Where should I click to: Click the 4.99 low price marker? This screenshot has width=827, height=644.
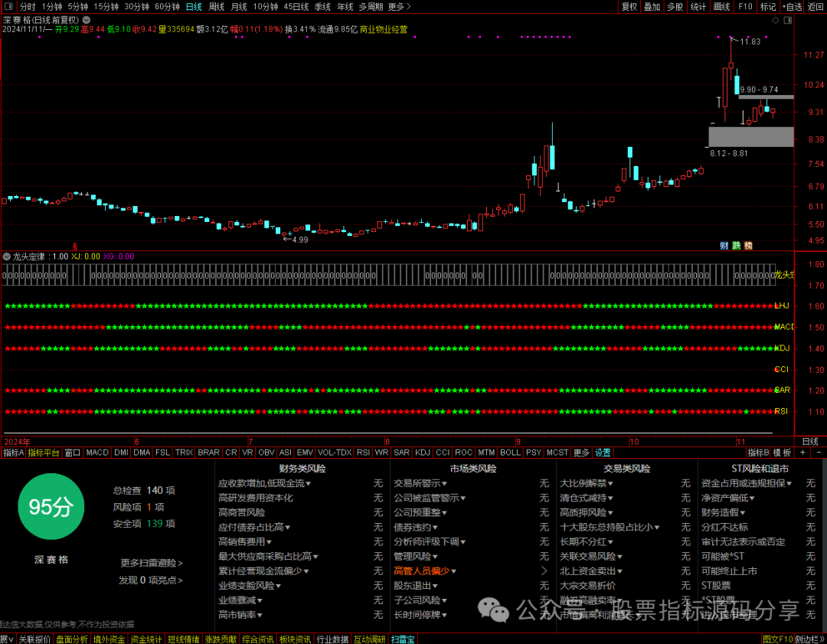click(x=299, y=240)
